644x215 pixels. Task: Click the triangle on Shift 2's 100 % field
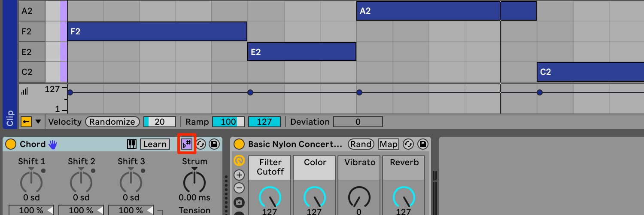tap(100, 210)
